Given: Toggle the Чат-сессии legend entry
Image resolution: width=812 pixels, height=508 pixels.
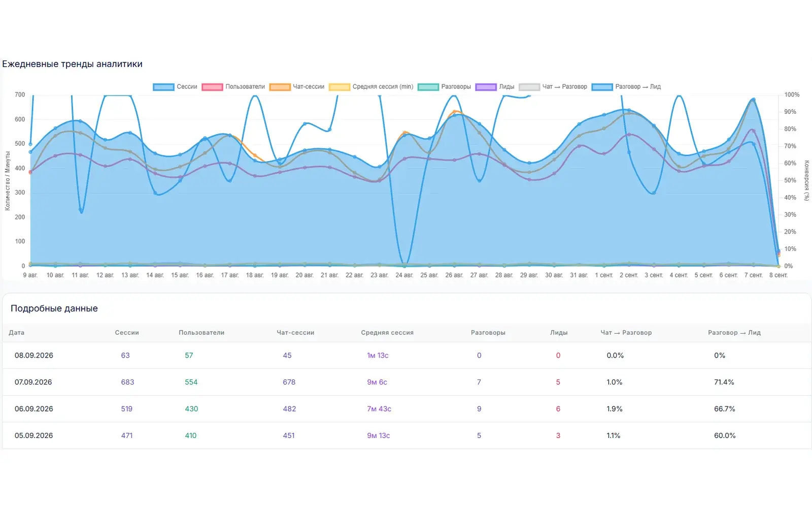Looking at the screenshot, I should [x=297, y=87].
